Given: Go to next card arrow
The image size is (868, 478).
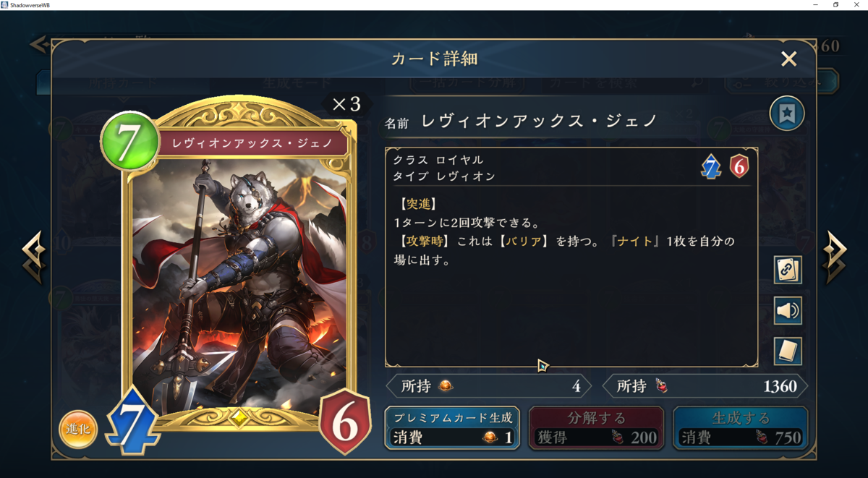Looking at the screenshot, I should pos(834,257).
